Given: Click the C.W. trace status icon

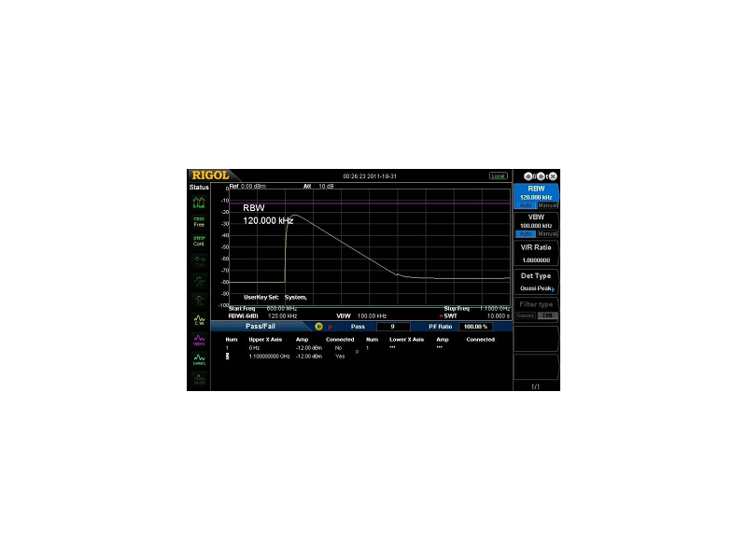Looking at the screenshot, I should [199, 320].
